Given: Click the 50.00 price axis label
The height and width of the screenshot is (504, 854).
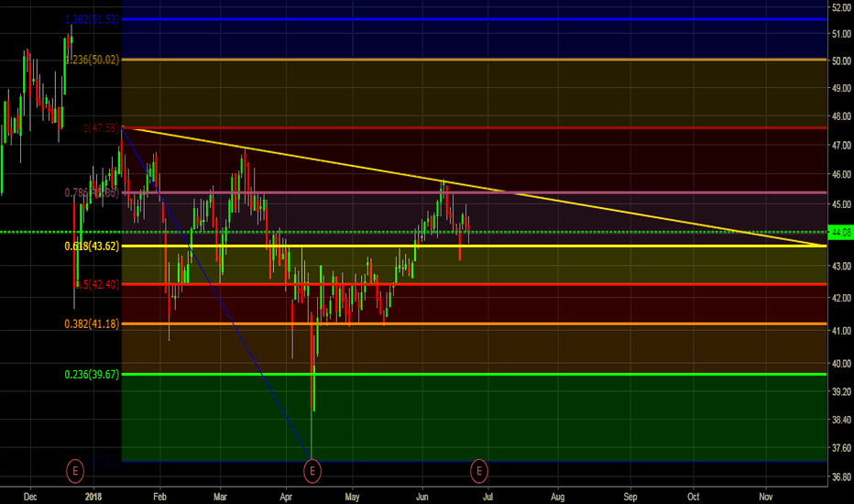Looking at the screenshot, I should (x=841, y=61).
